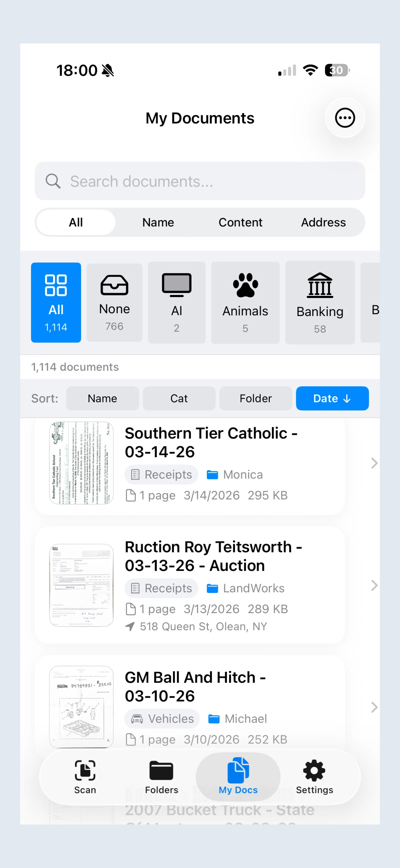400x868 pixels.
Task: Expand GM Ball And Hitch chevron
Action: point(374,707)
